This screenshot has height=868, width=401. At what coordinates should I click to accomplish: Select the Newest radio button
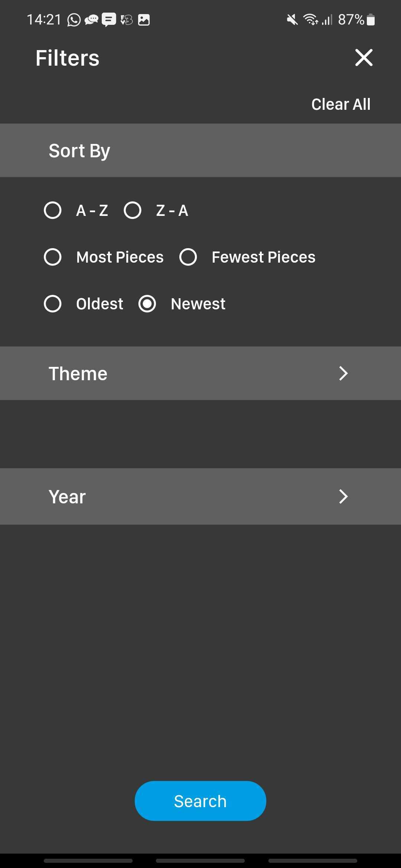pos(147,304)
